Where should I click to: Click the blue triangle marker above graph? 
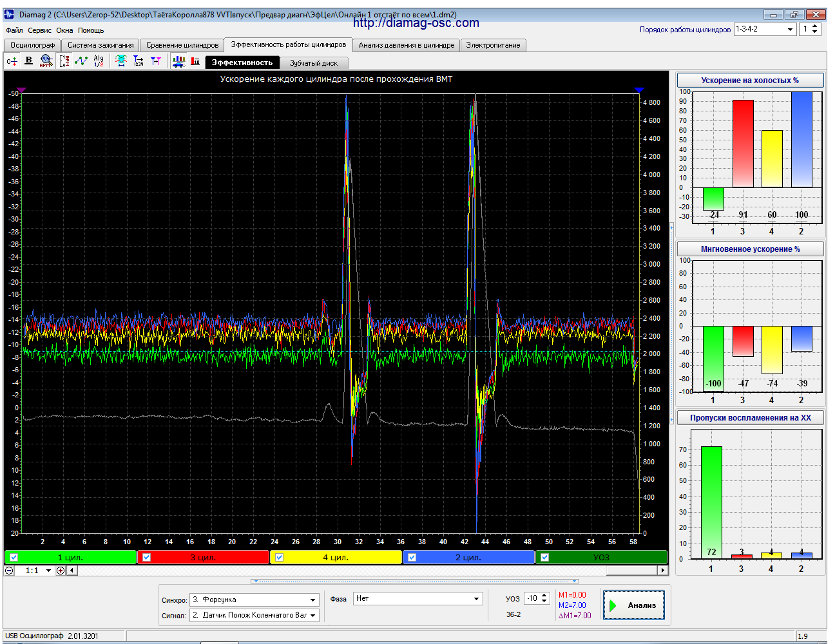639,90
